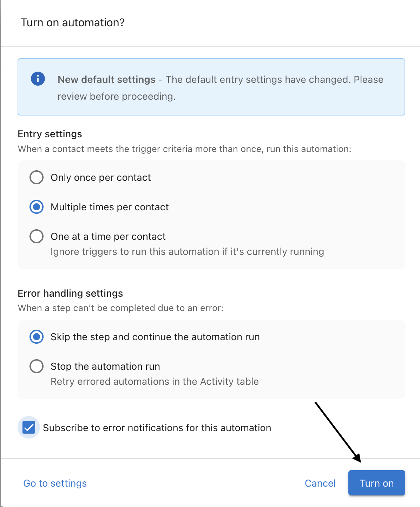
Task: Choose the "Stop the automation run" radio circle
Action: pos(37,366)
